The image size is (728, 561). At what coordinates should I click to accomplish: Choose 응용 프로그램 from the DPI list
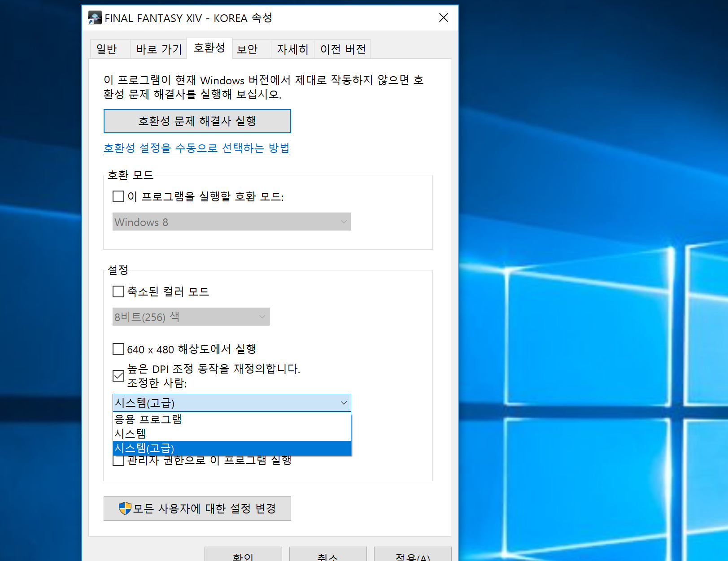coord(231,419)
